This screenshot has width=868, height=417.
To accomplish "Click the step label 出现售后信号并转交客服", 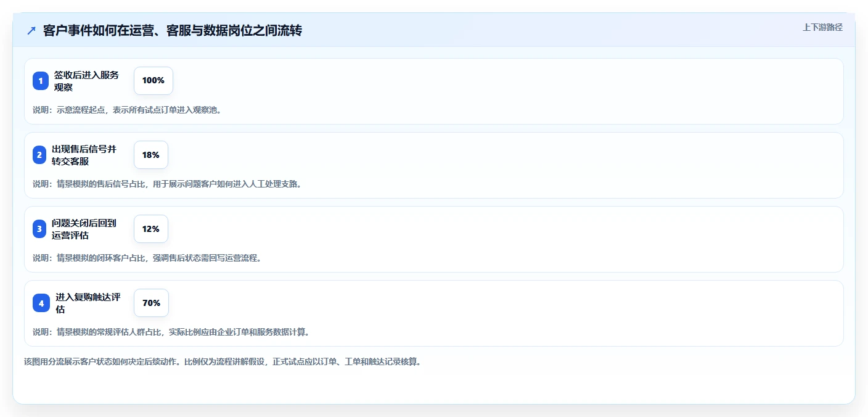I will click(x=84, y=155).
